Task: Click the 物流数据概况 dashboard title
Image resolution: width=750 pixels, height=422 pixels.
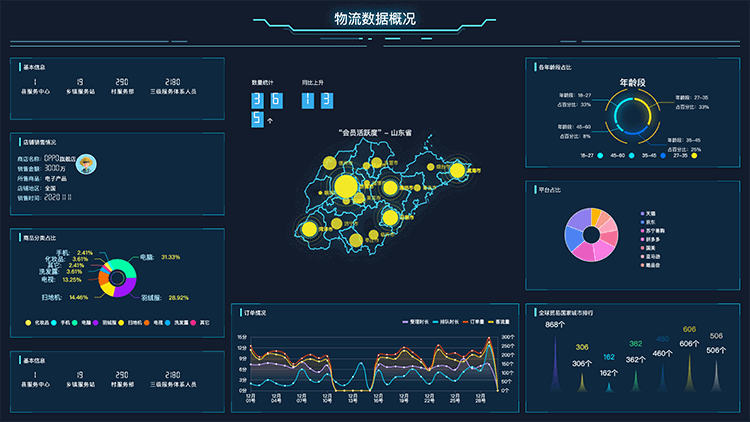Action: click(x=375, y=19)
